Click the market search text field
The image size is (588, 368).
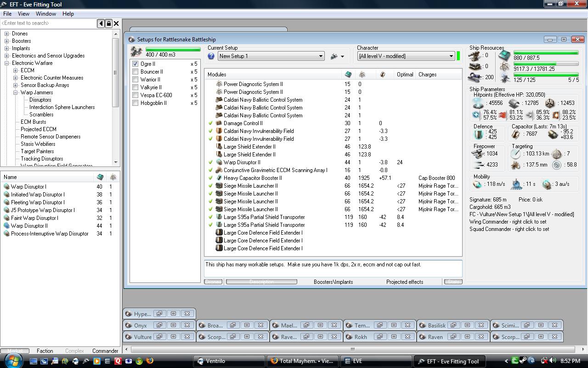click(x=48, y=23)
